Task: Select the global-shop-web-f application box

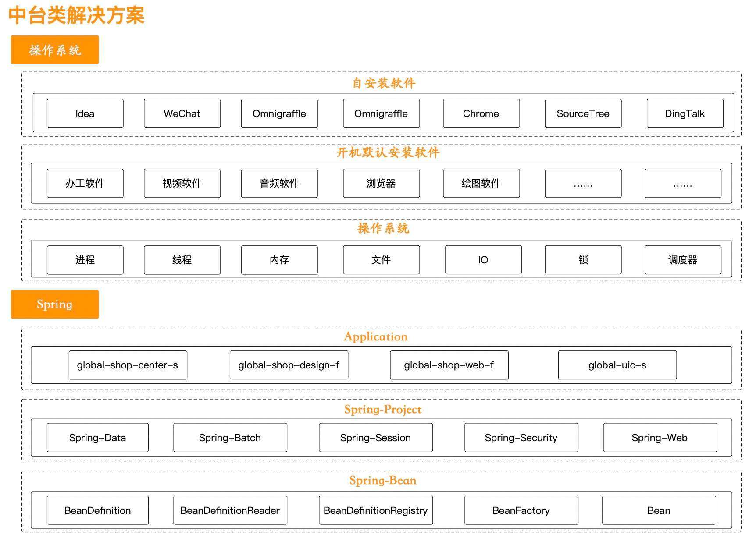Action: pos(449,365)
